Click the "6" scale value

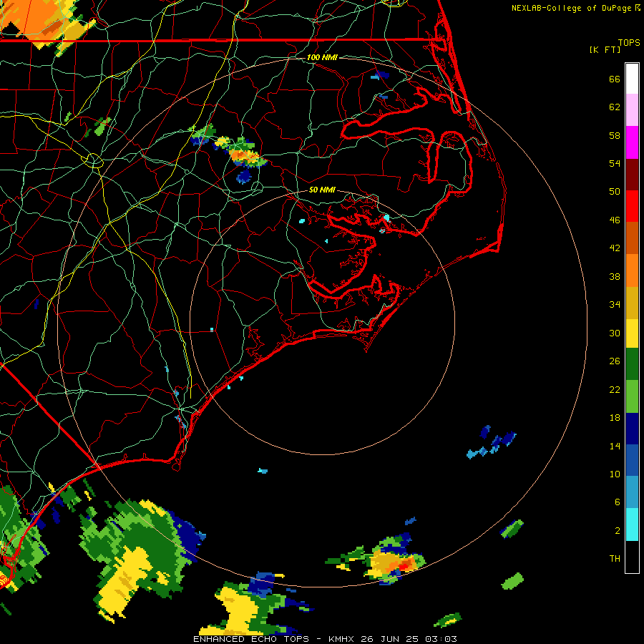click(618, 502)
